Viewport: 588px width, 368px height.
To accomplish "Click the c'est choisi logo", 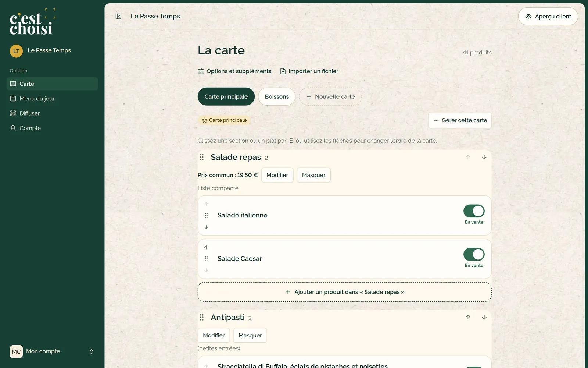I will 32,22.
